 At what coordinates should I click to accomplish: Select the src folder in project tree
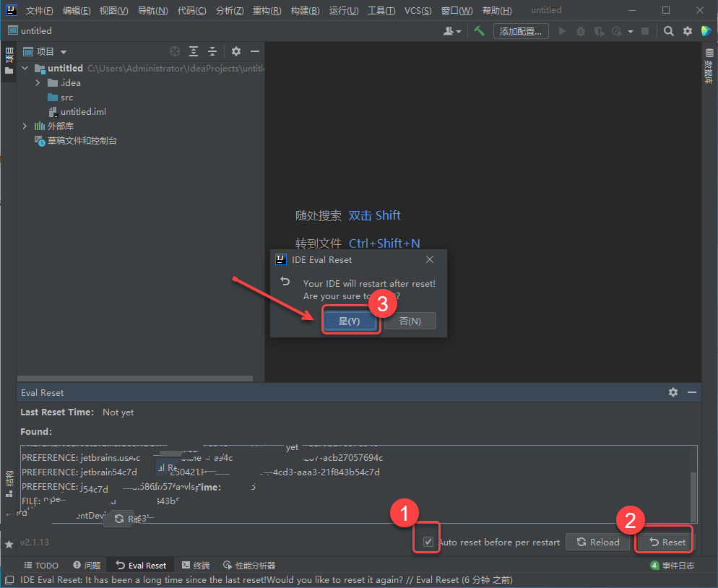(x=60, y=98)
